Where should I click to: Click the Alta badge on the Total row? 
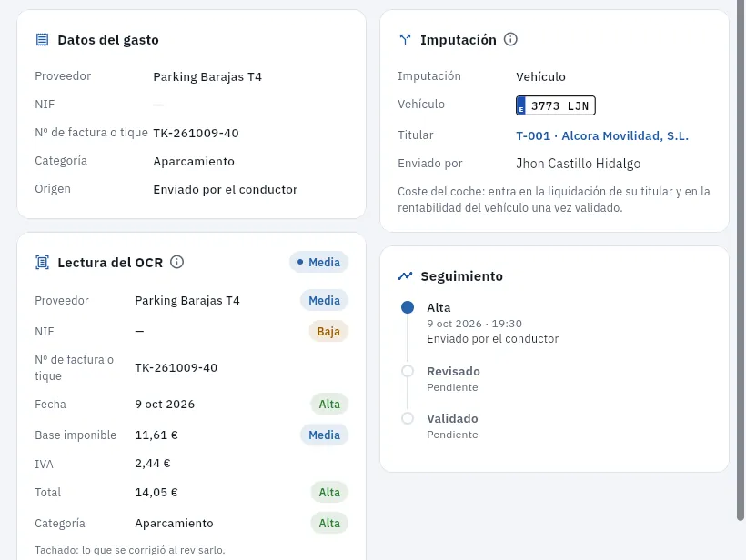[x=329, y=492]
